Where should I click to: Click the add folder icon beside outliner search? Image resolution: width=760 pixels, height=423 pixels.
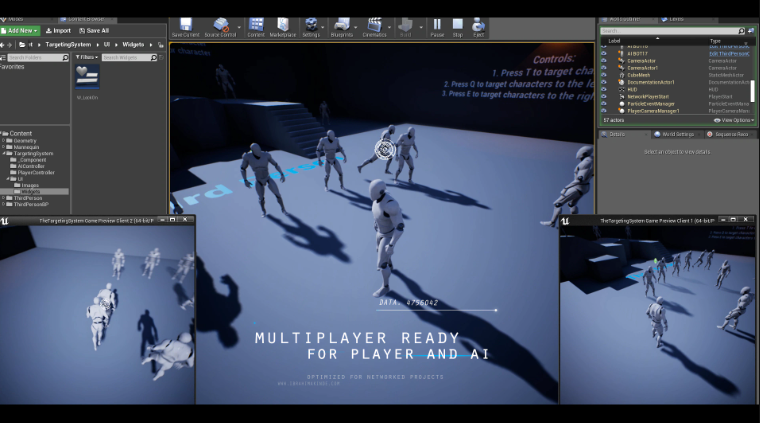[751, 31]
